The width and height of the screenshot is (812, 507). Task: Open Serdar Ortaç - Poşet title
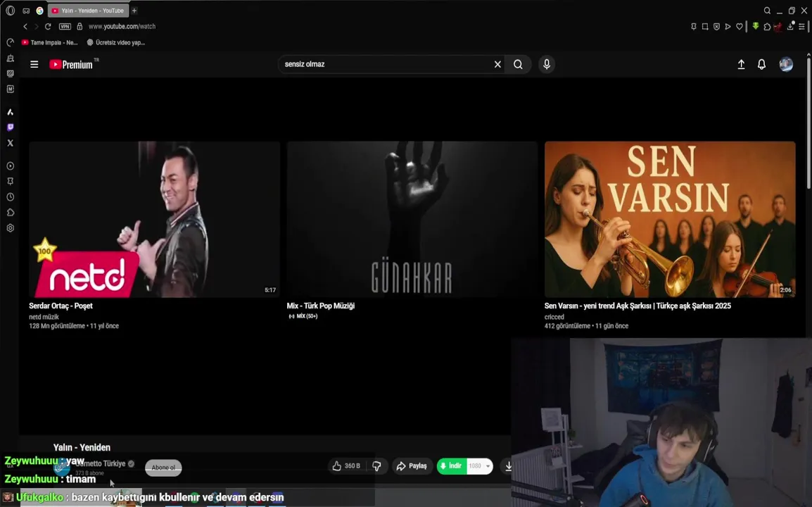pyautogui.click(x=61, y=306)
